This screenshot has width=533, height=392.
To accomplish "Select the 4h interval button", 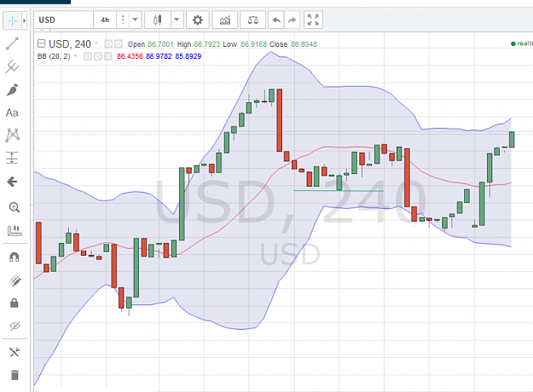I will [x=105, y=20].
